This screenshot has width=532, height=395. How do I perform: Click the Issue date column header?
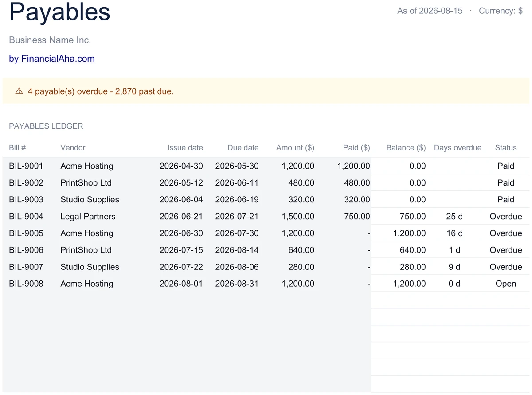(185, 148)
